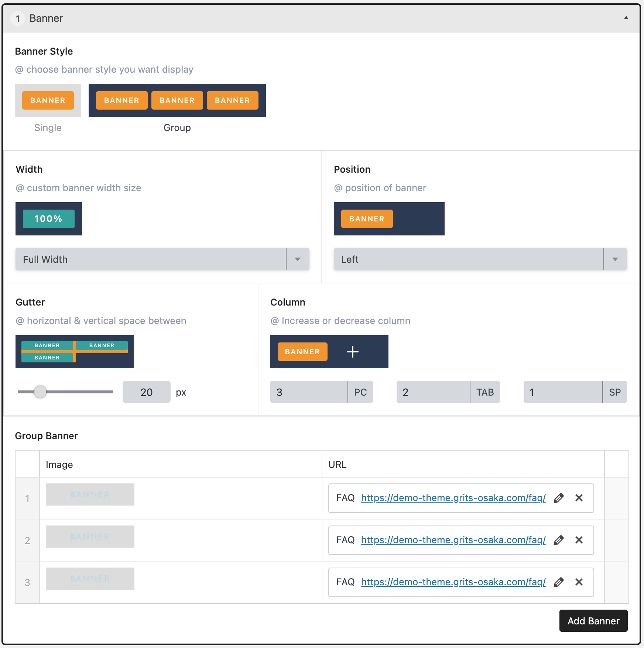This screenshot has height=648, width=644.
Task: Select the Group banner style
Action: click(x=177, y=100)
